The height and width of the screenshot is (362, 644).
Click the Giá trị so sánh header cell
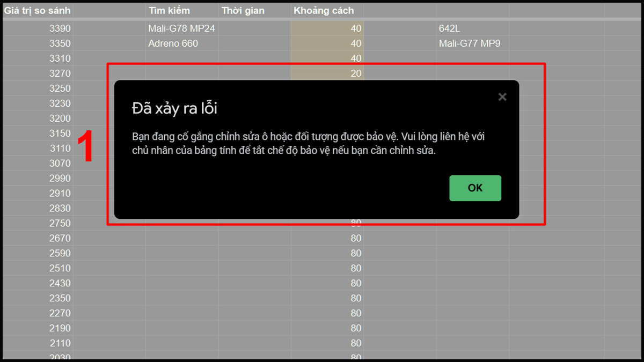point(36,10)
